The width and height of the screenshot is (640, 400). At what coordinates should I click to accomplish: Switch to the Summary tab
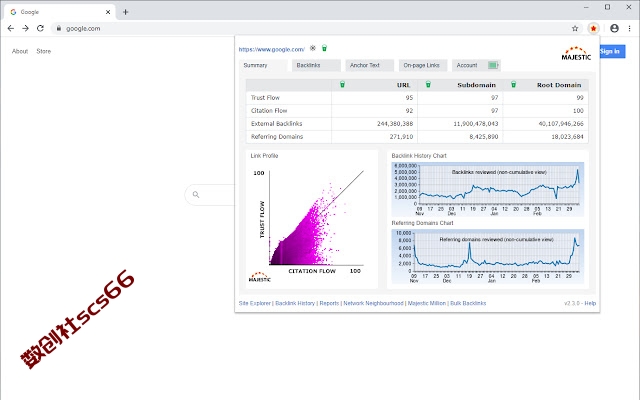click(x=263, y=65)
